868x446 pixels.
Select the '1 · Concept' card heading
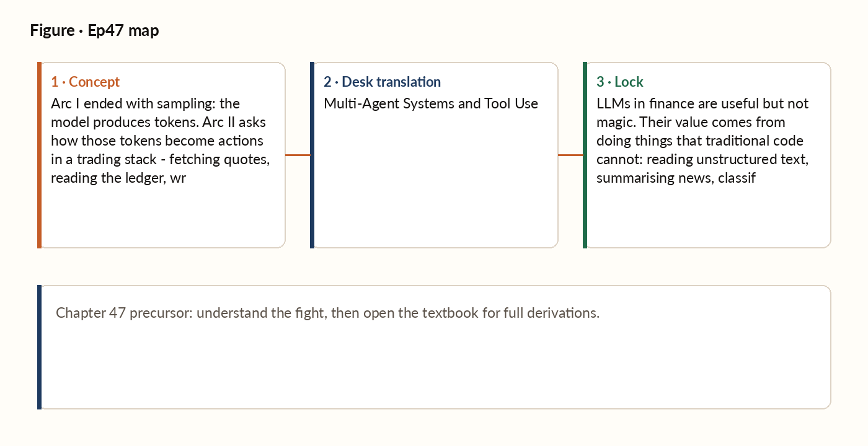pos(86,82)
